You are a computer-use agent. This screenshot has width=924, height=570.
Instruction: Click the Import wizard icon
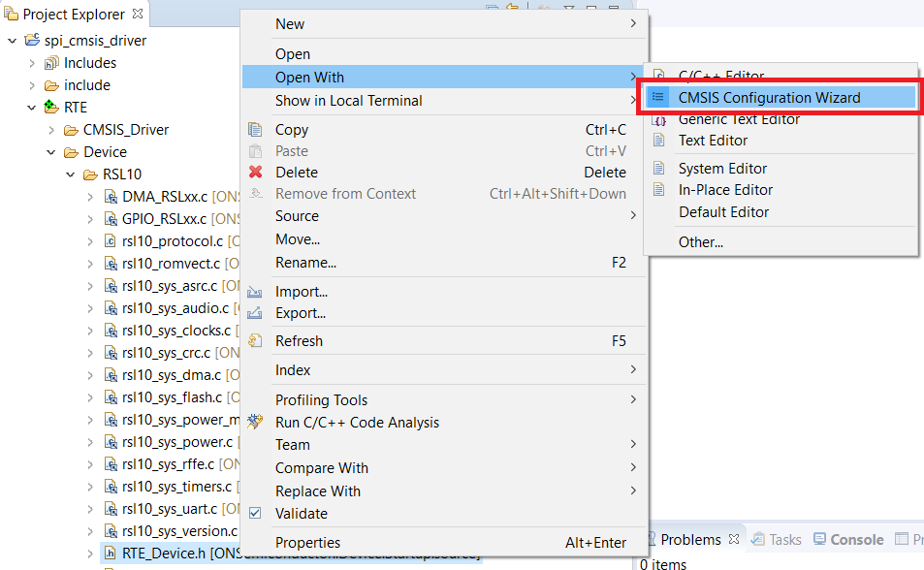tap(254, 292)
